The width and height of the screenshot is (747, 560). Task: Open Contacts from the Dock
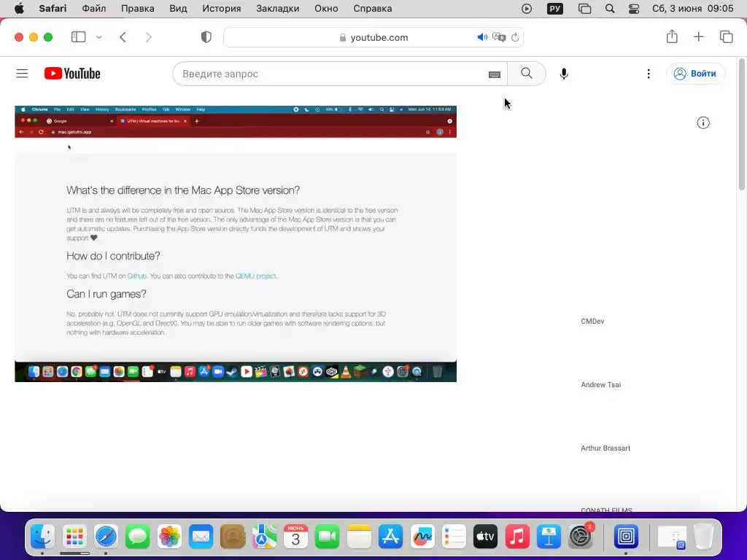[233, 537]
